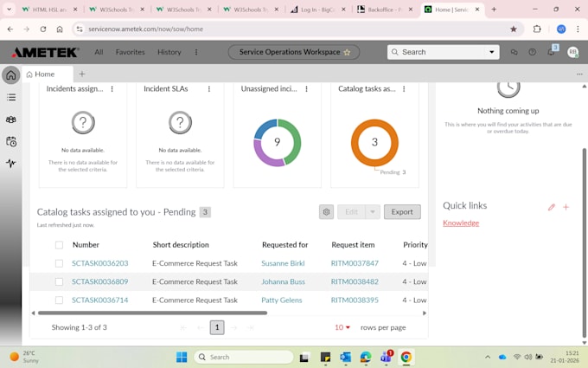
Task: Click the Unassigned incidents donut chart
Action: pyautogui.click(x=277, y=143)
